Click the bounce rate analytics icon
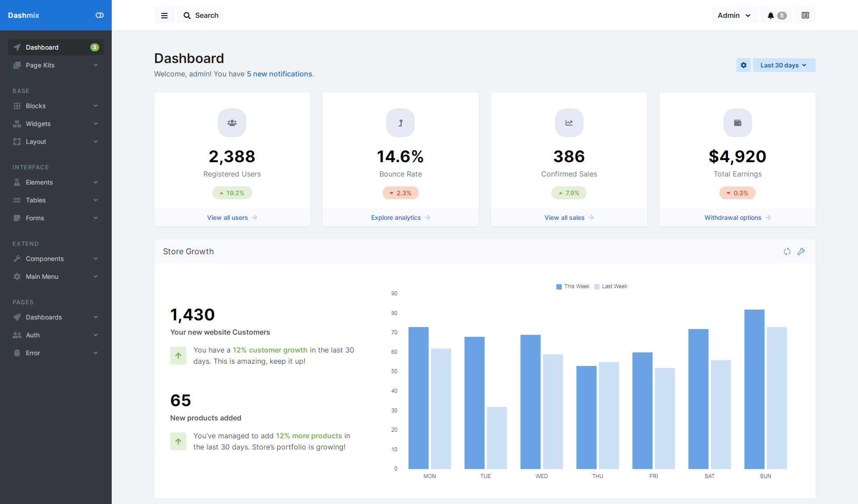The width and height of the screenshot is (858, 504). [x=400, y=122]
